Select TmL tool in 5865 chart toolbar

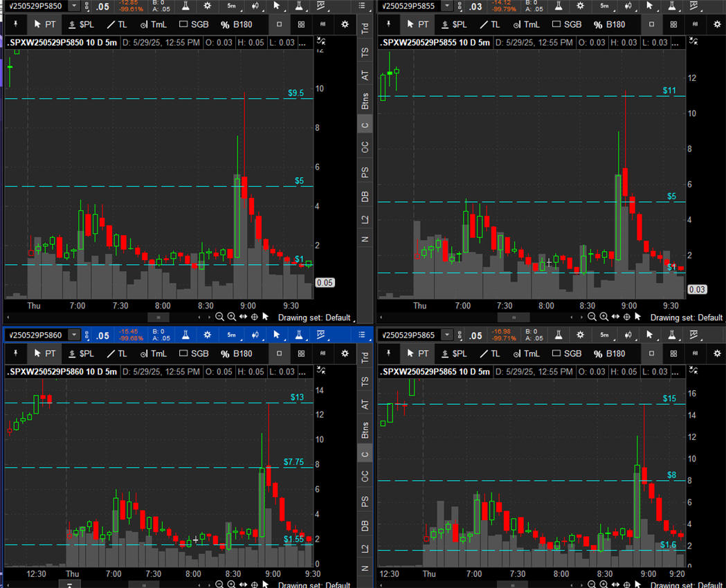point(527,353)
